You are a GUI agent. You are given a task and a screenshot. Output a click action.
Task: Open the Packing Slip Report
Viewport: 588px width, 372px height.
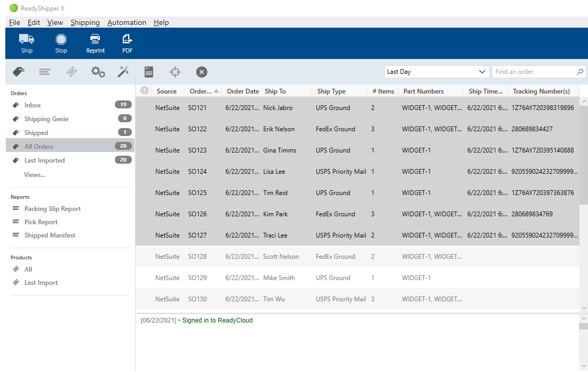click(x=53, y=209)
